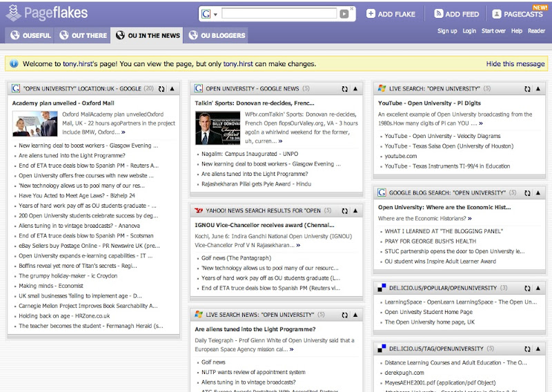Viewport: 552px width, 392px height.
Task: Refresh the Google Blog Search flake
Action: pyautogui.click(x=527, y=193)
